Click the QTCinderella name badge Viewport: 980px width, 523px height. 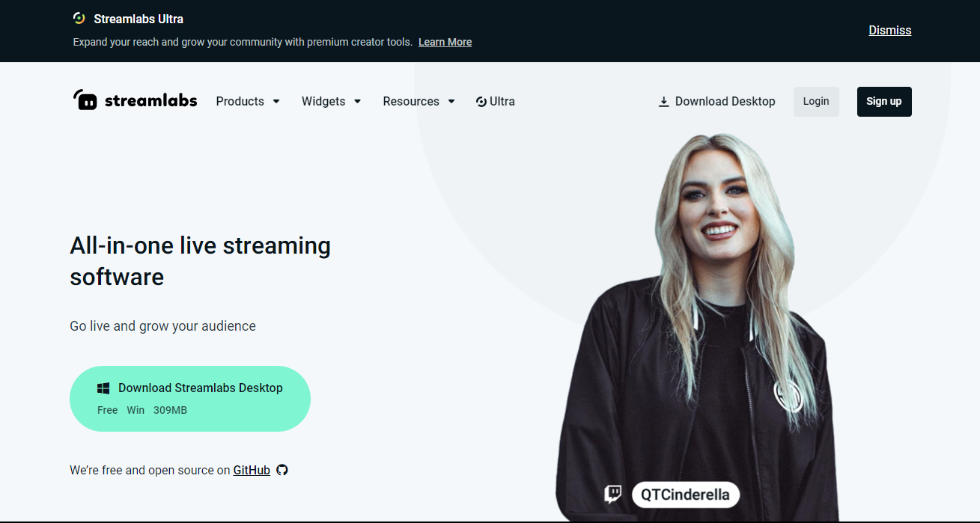[686, 495]
